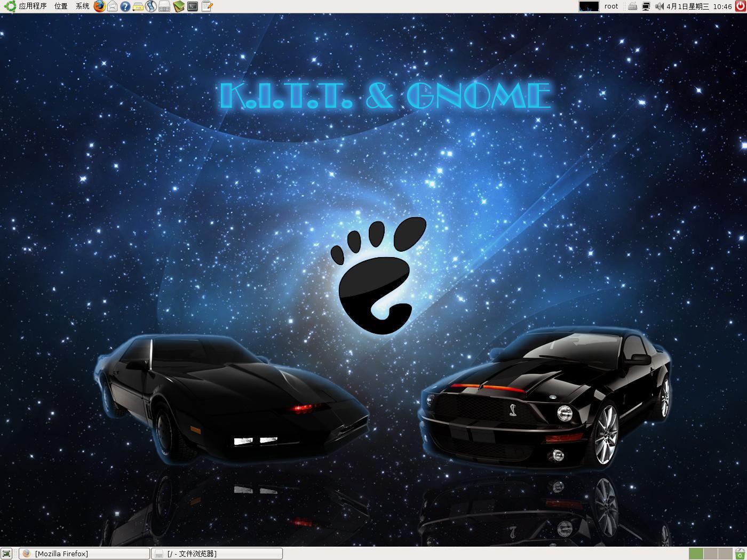Click the root user switcher
The width and height of the screenshot is (747, 560).
[x=611, y=6]
